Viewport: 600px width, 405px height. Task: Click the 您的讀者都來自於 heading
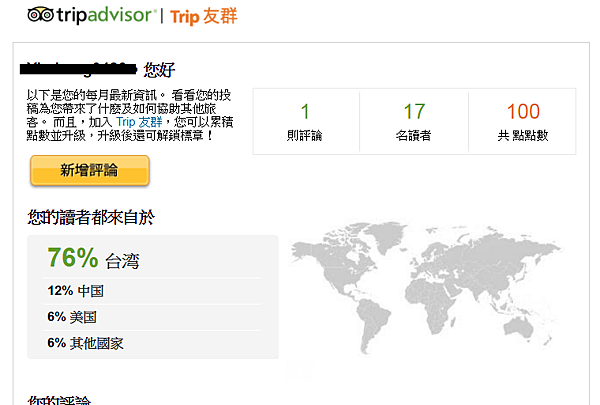[x=91, y=217]
